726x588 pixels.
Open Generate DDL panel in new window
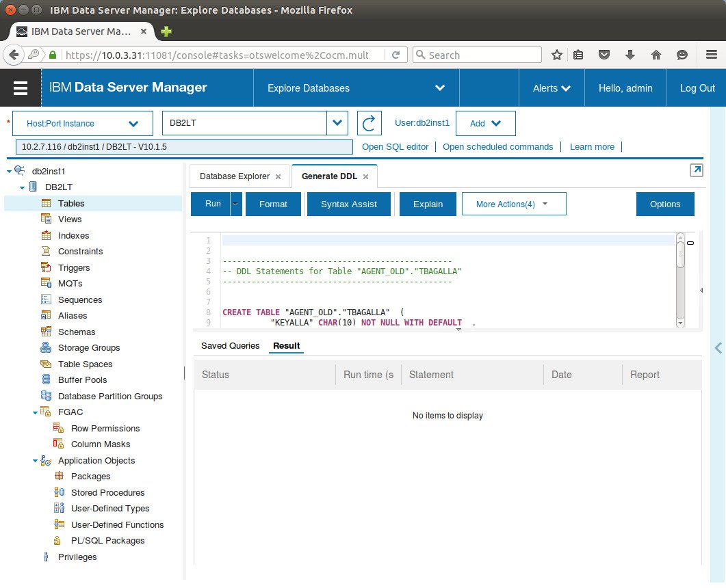(x=696, y=170)
